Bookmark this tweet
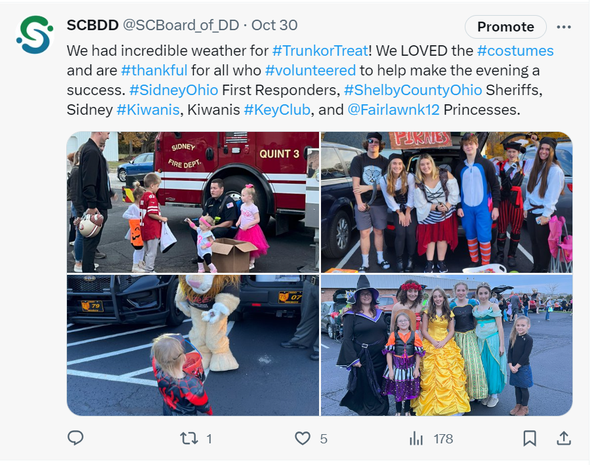 [530, 438]
